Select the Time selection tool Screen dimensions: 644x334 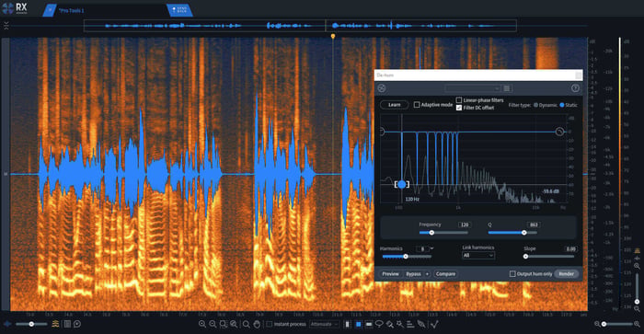[348, 324]
